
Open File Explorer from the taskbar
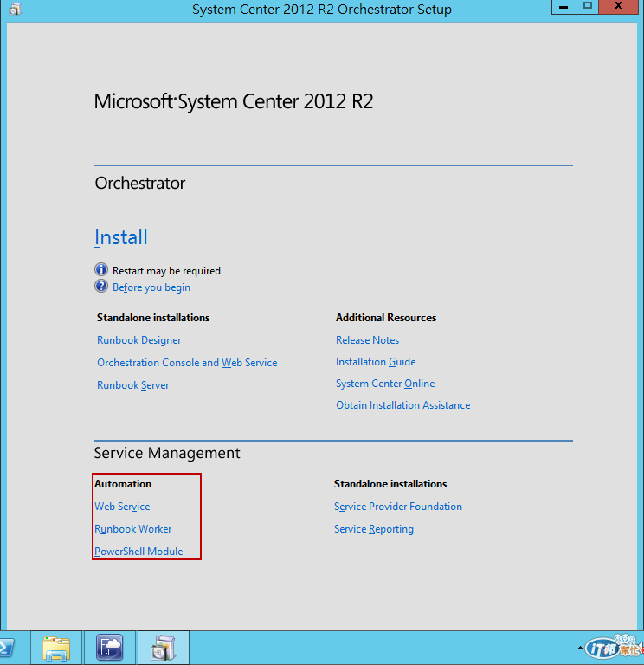[56, 648]
